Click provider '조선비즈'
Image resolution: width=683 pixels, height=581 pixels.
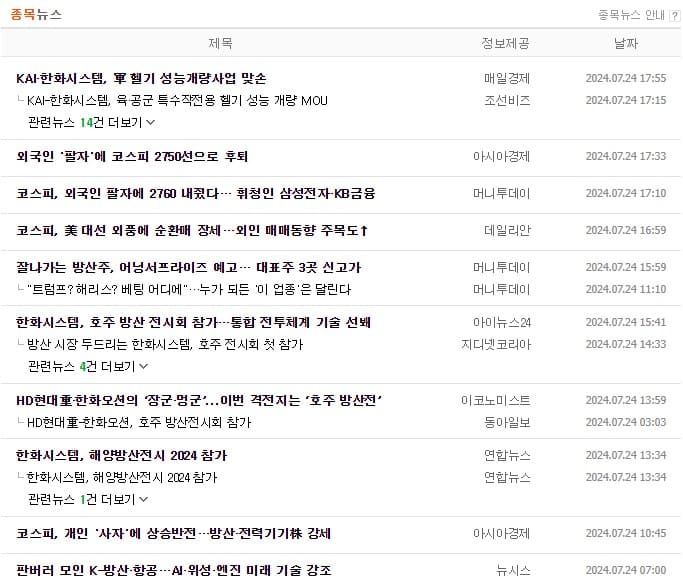coord(507,101)
